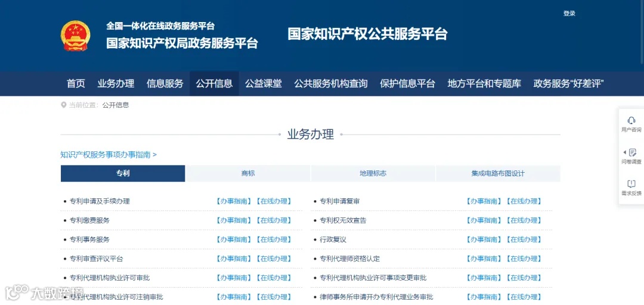Screen dimensions: 644x305
Task: Open 在线办理 for 专利申请复审
Action: tap(524, 201)
